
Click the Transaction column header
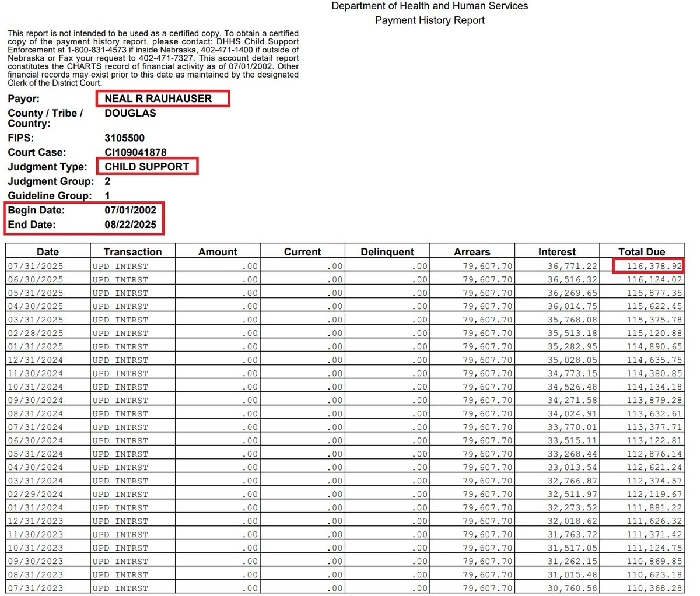pos(132,251)
